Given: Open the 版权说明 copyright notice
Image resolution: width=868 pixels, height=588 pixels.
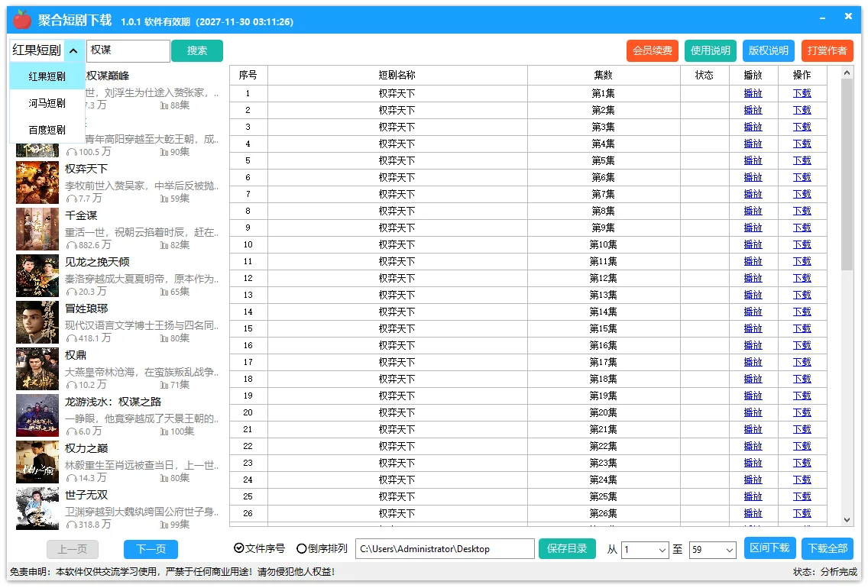Looking at the screenshot, I should (768, 50).
